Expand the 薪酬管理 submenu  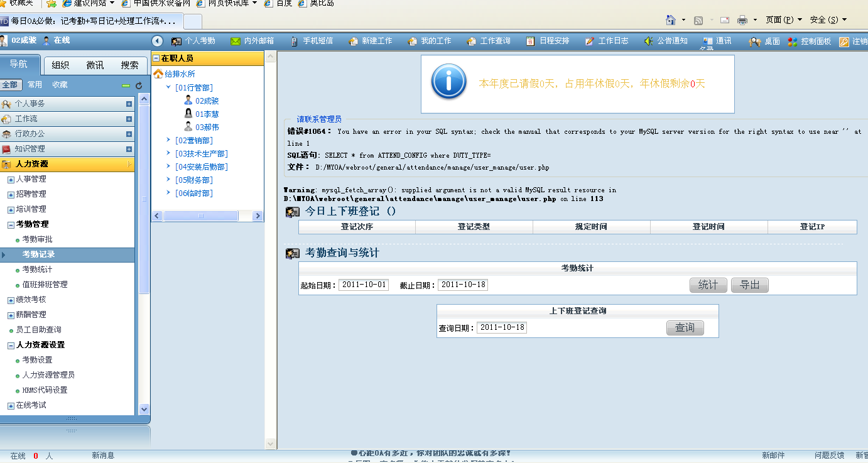[x=11, y=315]
